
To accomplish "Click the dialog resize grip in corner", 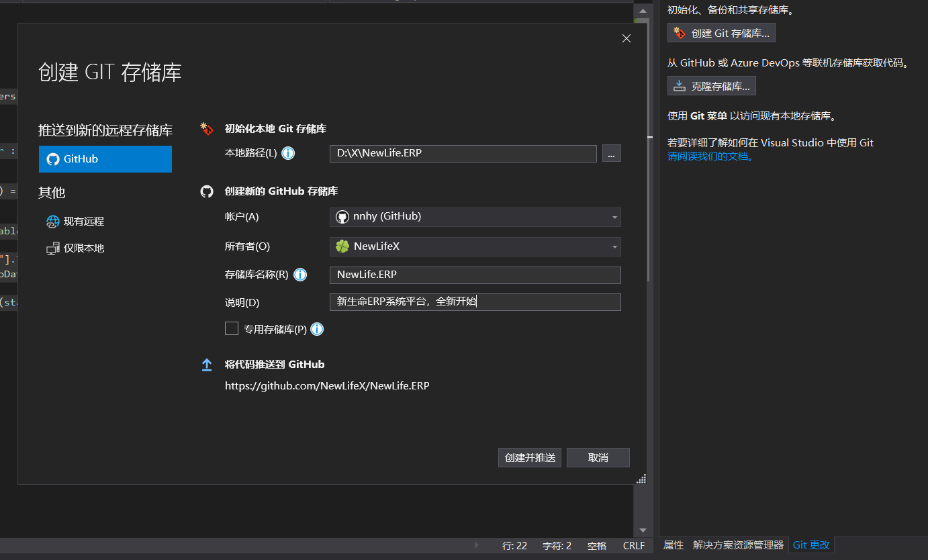I will 641,479.
